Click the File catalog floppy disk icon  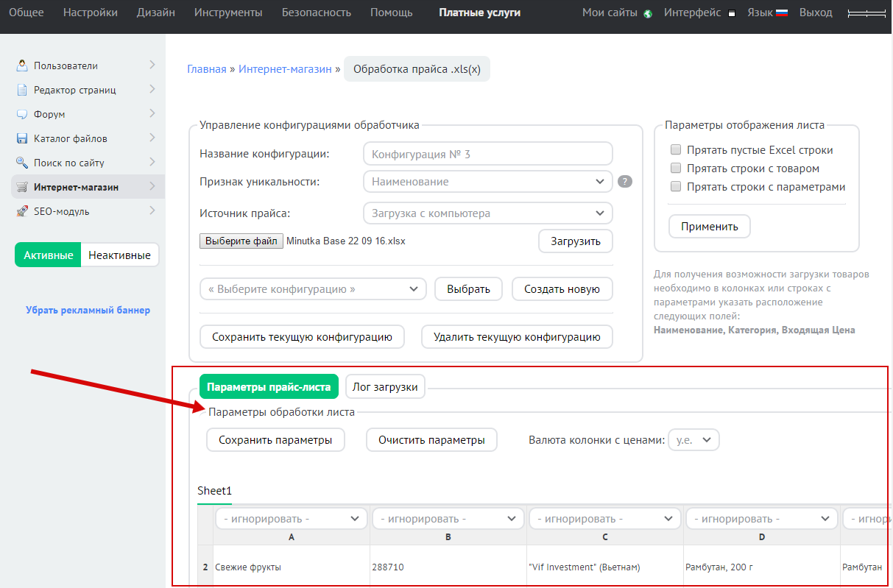click(x=22, y=138)
